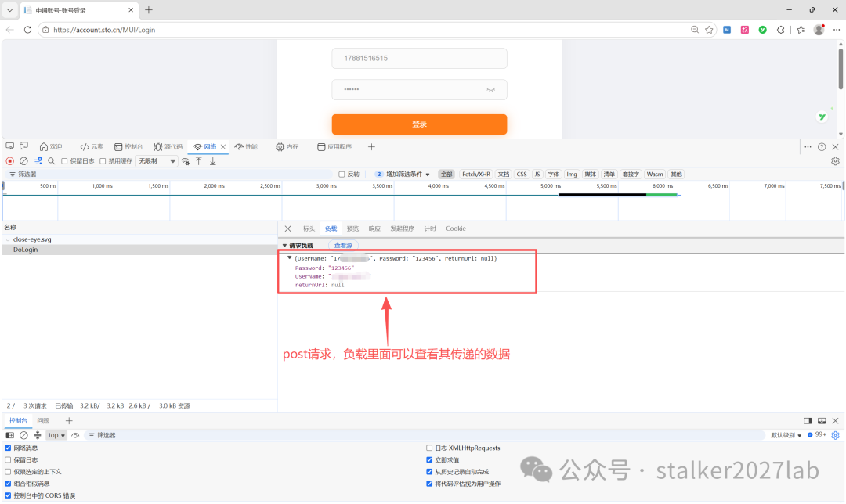Click the 查看源 link
The width and height of the screenshot is (846, 504).
pyautogui.click(x=343, y=245)
